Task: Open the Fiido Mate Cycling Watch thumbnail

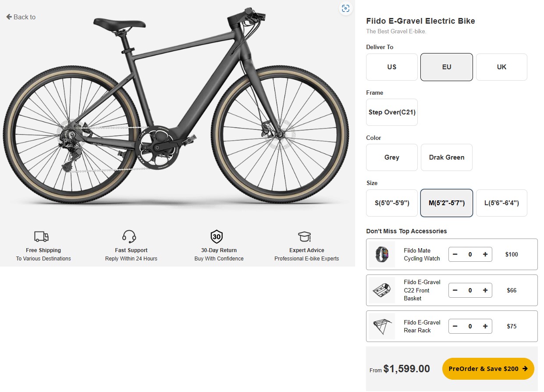Action: click(x=382, y=254)
